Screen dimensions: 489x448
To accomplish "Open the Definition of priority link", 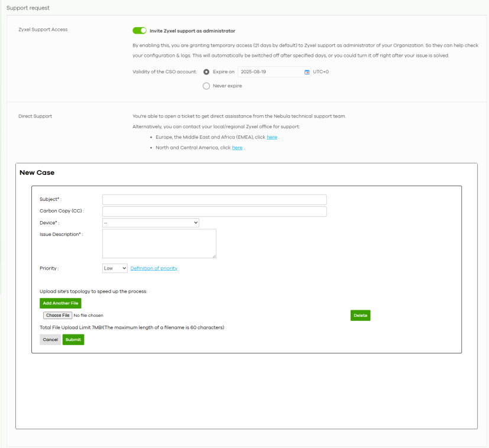I will click(154, 268).
